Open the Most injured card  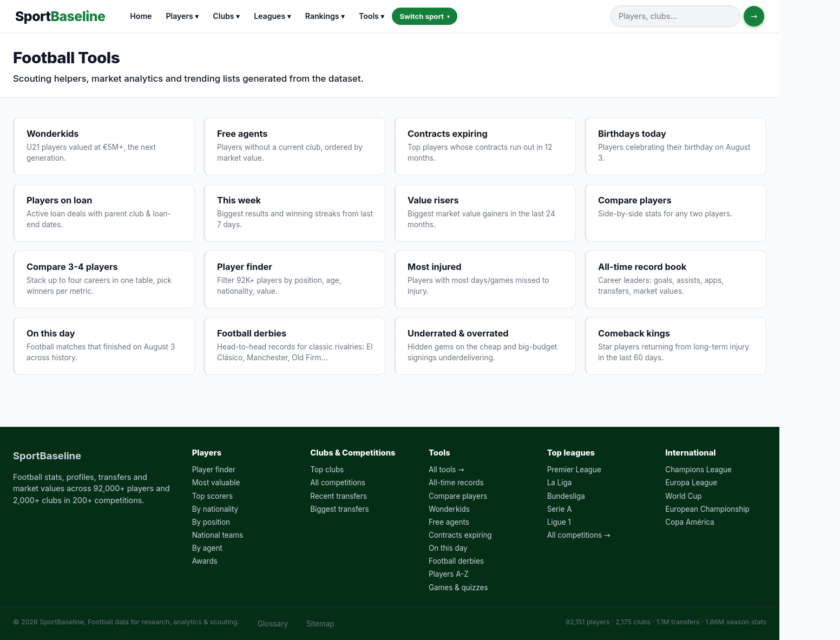tap(485, 279)
